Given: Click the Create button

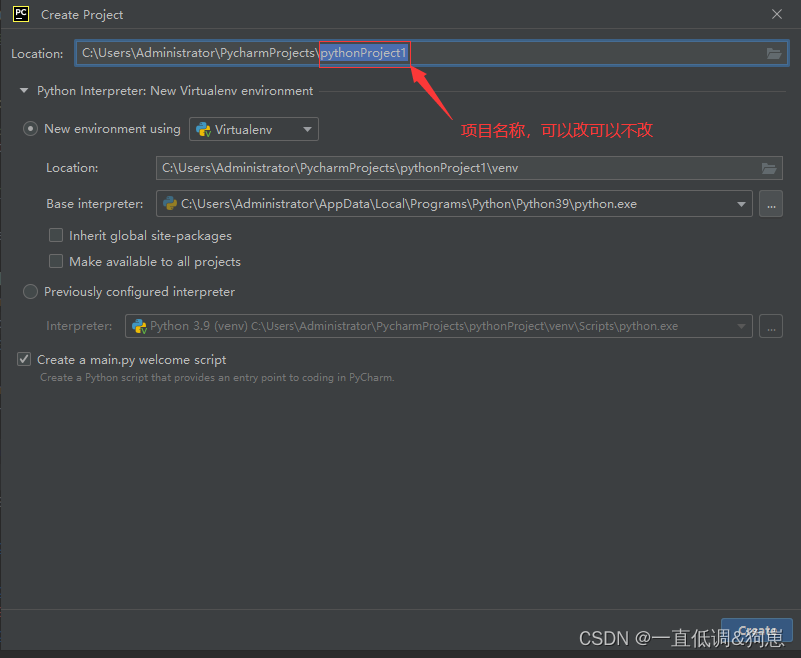Looking at the screenshot, I should click(757, 630).
